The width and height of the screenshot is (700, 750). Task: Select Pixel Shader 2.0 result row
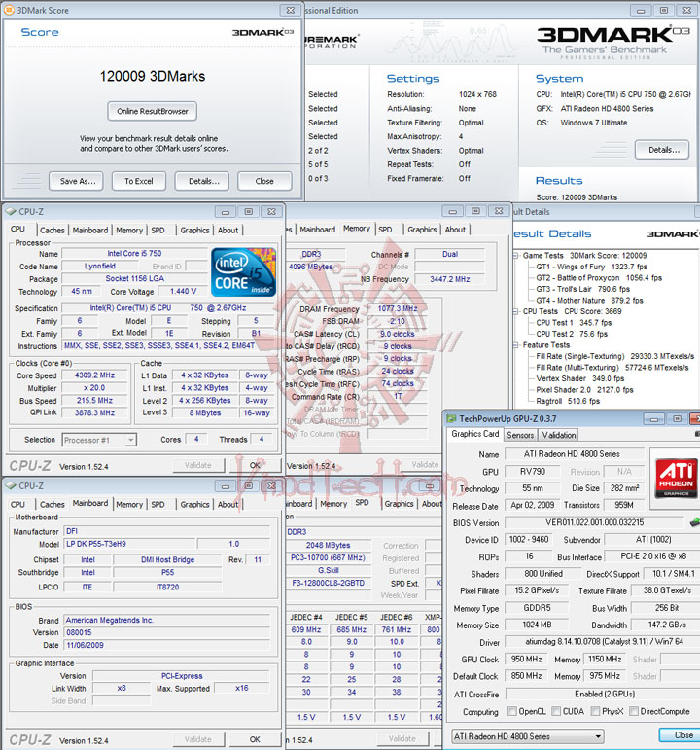584,390
